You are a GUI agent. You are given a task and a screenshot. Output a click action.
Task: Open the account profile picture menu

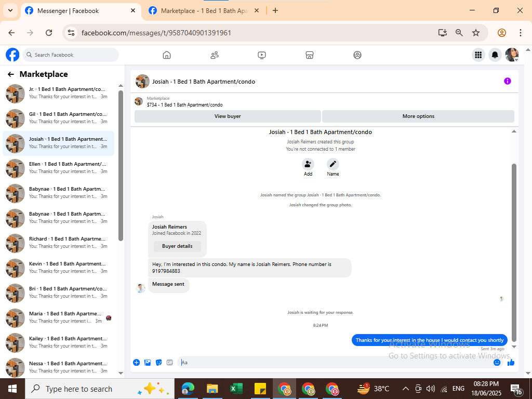coord(512,55)
